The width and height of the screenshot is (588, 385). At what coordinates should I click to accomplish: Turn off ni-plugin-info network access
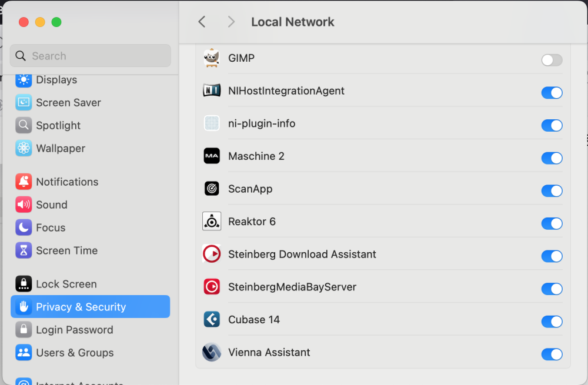[552, 125]
